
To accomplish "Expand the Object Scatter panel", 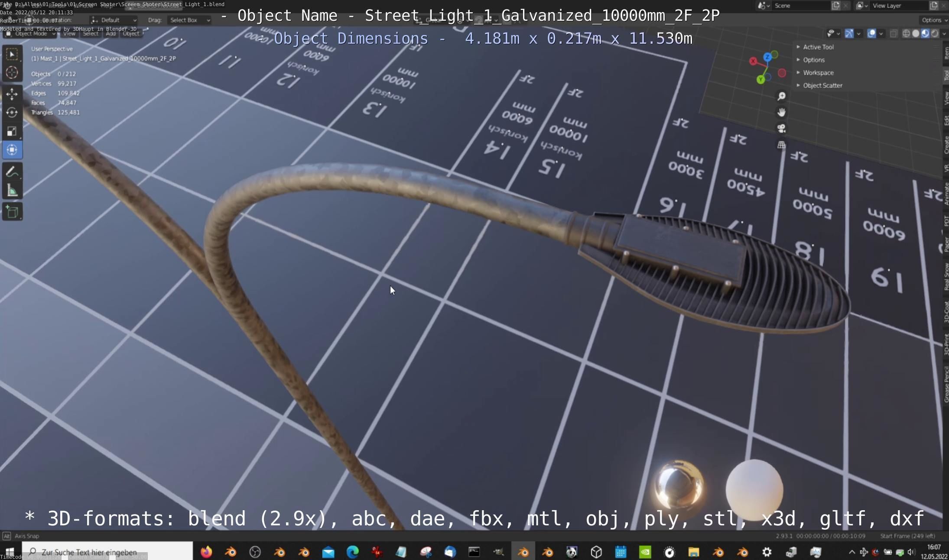I will click(822, 85).
